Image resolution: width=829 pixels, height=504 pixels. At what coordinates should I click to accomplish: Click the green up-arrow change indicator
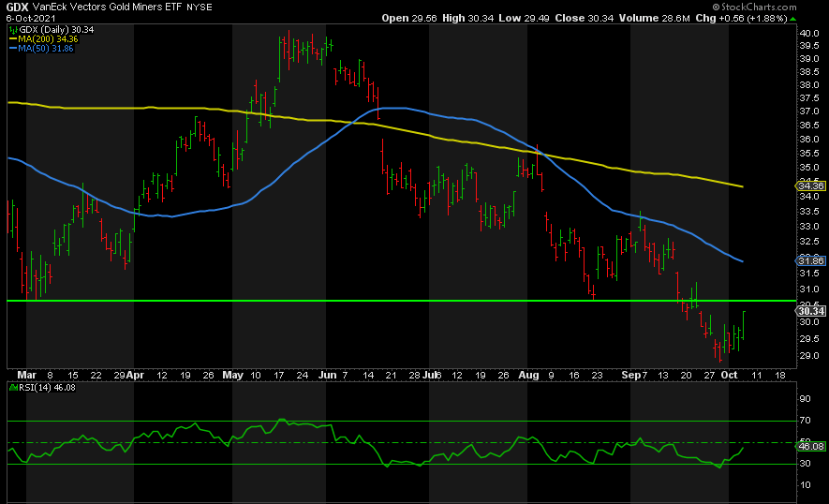pyautogui.click(x=792, y=19)
